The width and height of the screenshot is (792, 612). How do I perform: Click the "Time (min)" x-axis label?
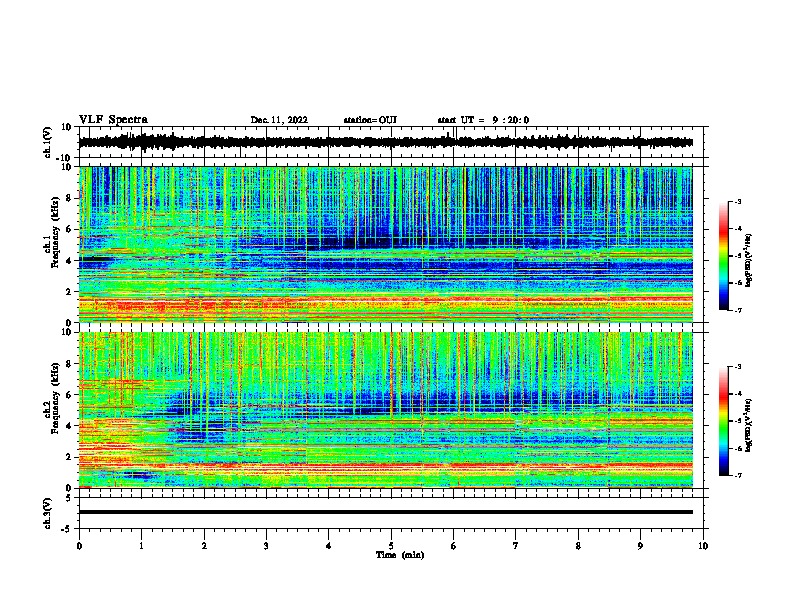click(400, 555)
